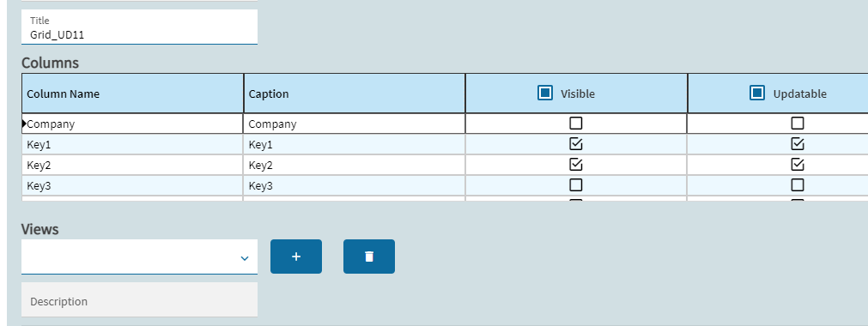Image resolution: width=868 pixels, height=326 pixels.
Task: Uncheck Updatable for the Key2 row
Action: tap(797, 165)
